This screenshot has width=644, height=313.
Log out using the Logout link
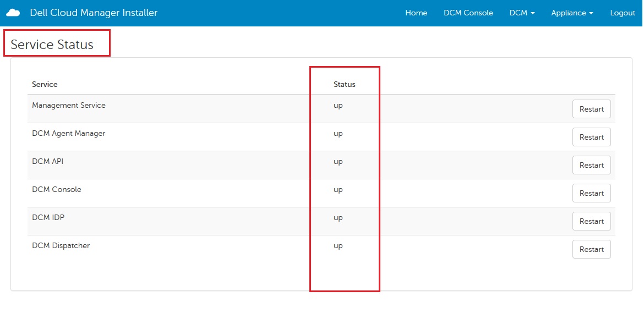(623, 13)
